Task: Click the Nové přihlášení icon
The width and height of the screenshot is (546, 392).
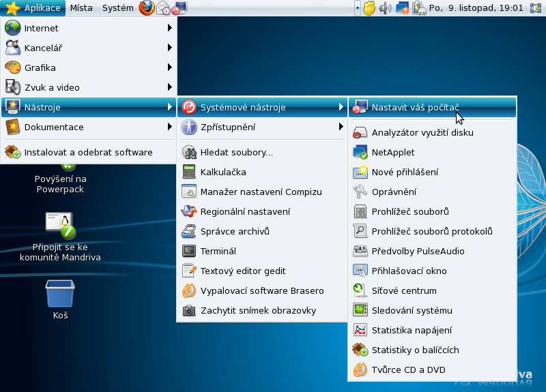Action: [x=360, y=172]
